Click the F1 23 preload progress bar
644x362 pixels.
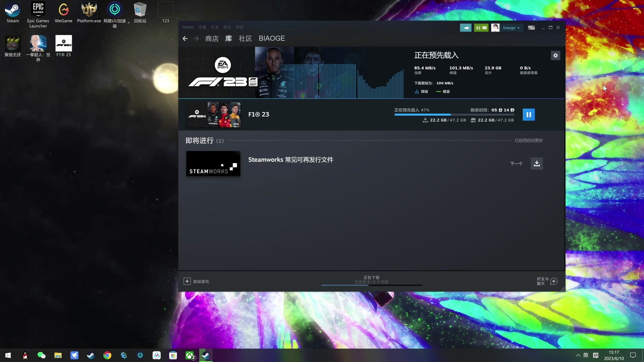point(454,115)
